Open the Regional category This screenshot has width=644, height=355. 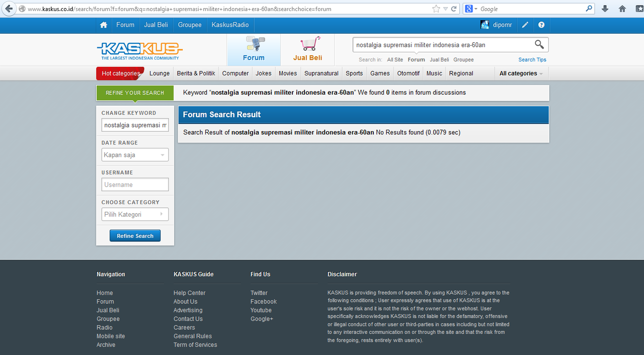(x=461, y=73)
